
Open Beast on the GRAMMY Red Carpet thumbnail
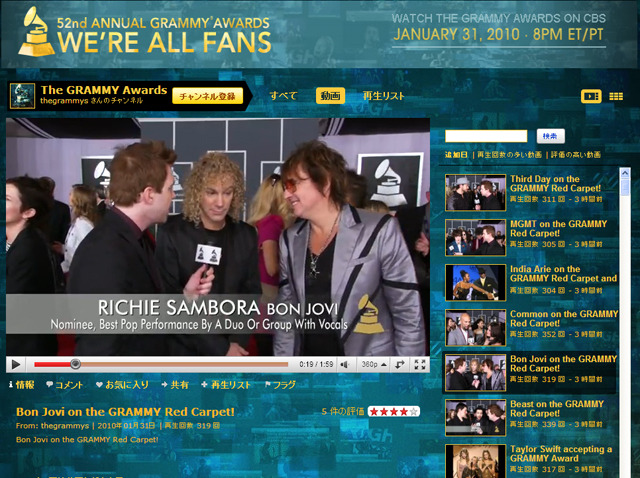tap(476, 418)
